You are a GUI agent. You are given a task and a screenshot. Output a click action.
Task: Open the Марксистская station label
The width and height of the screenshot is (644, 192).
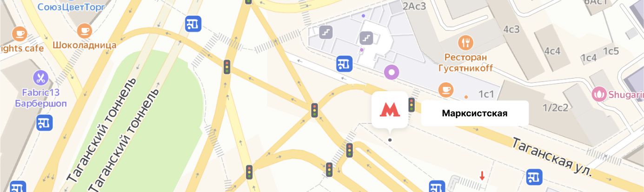475,113
